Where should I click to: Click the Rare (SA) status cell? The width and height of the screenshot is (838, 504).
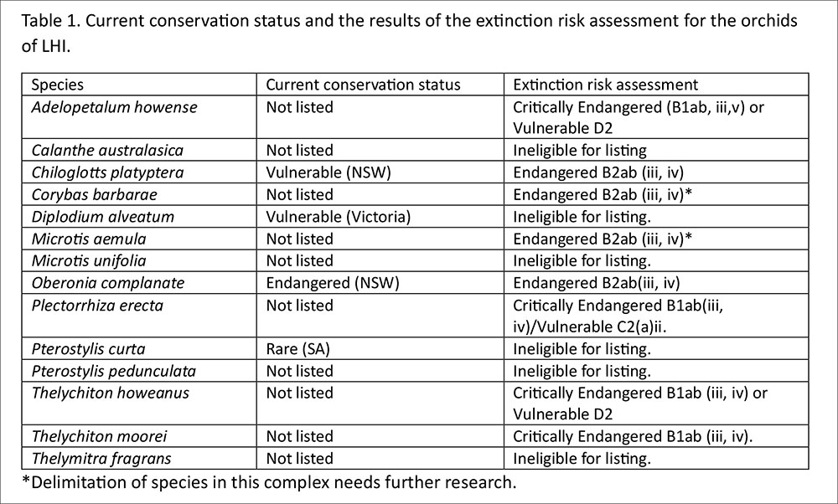pyautogui.click(x=297, y=348)
